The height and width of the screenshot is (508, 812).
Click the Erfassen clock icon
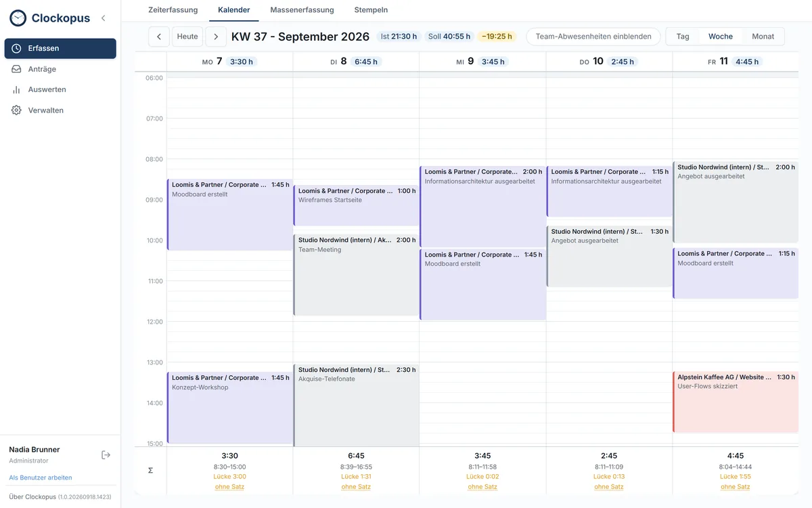16,49
